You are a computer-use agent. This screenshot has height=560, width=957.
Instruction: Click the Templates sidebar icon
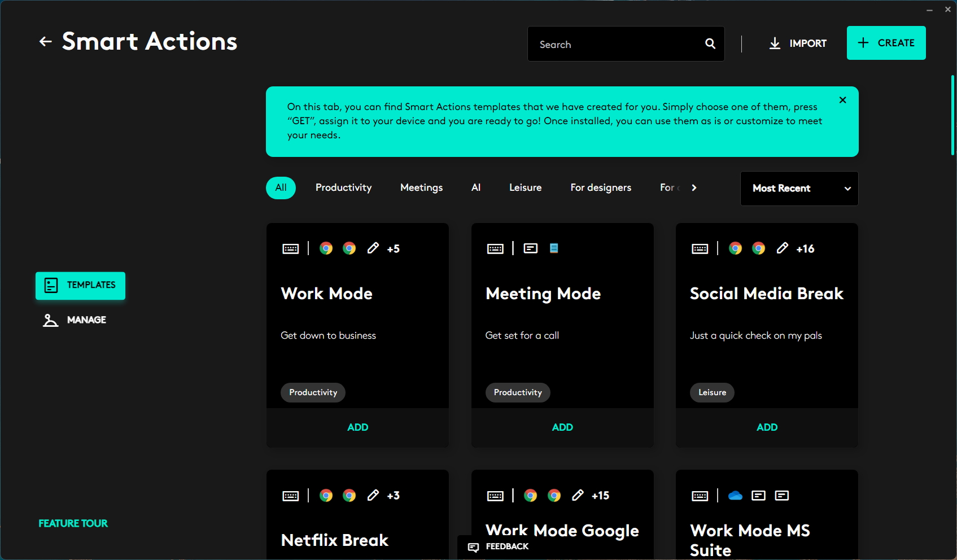pyautogui.click(x=51, y=285)
